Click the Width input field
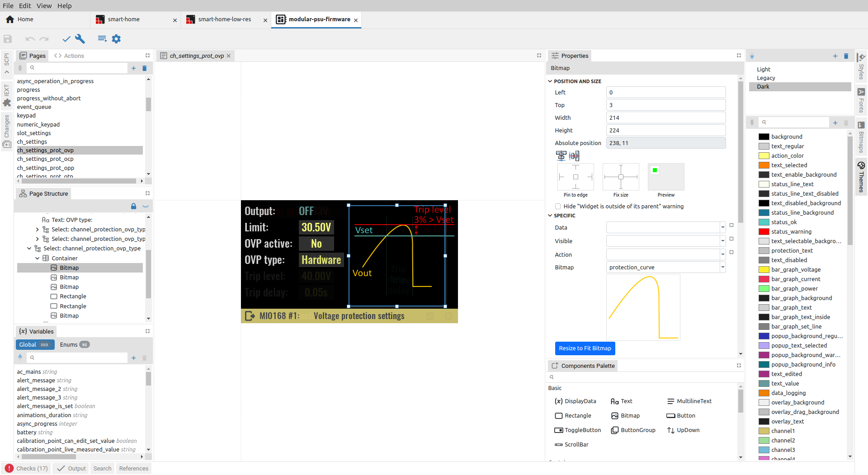This screenshot has height=475, width=868. [x=665, y=118]
